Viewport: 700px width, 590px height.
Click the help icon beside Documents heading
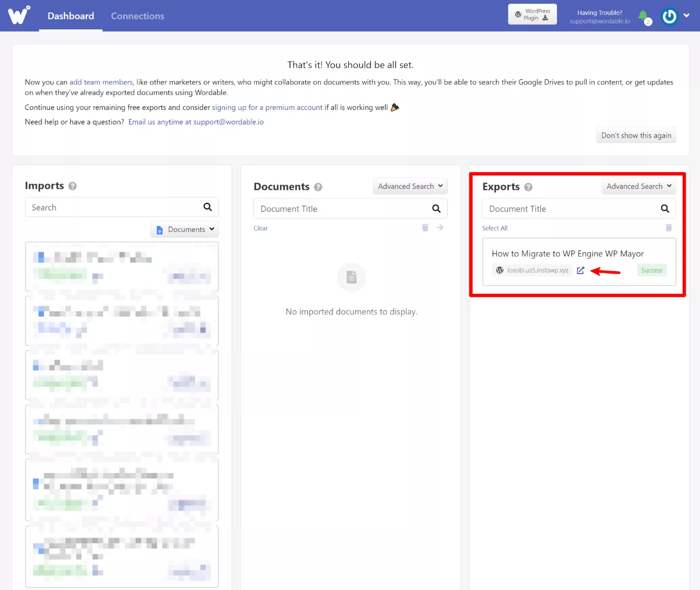(318, 187)
